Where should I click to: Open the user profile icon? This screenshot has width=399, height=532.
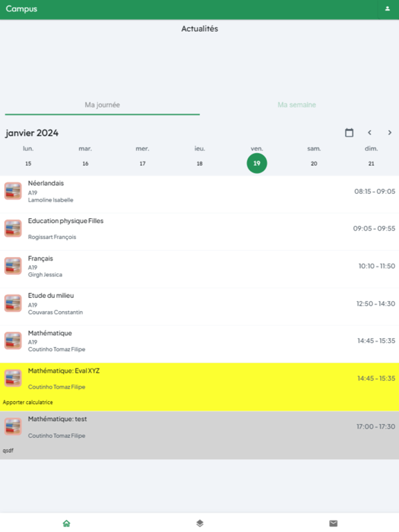[x=387, y=9]
